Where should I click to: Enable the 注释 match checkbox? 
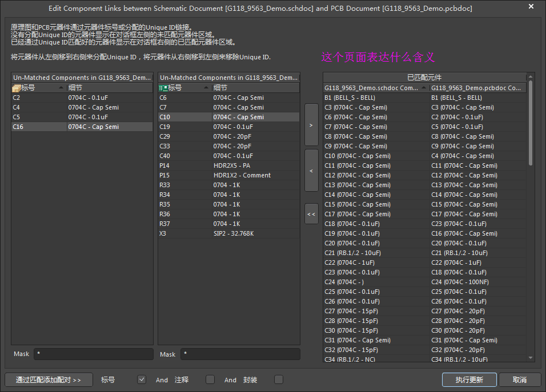(210, 379)
